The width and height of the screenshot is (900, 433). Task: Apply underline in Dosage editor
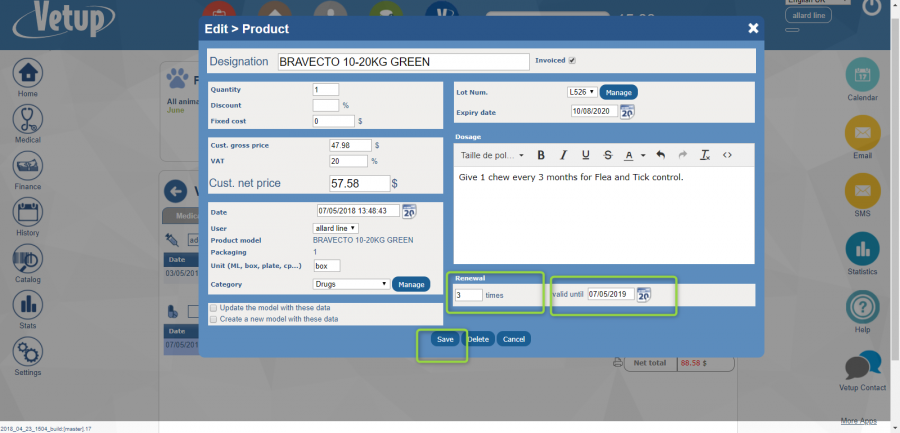tap(585, 155)
